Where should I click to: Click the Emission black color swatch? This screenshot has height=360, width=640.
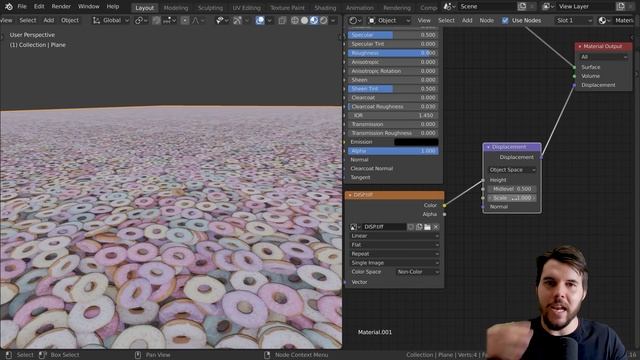click(x=416, y=142)
